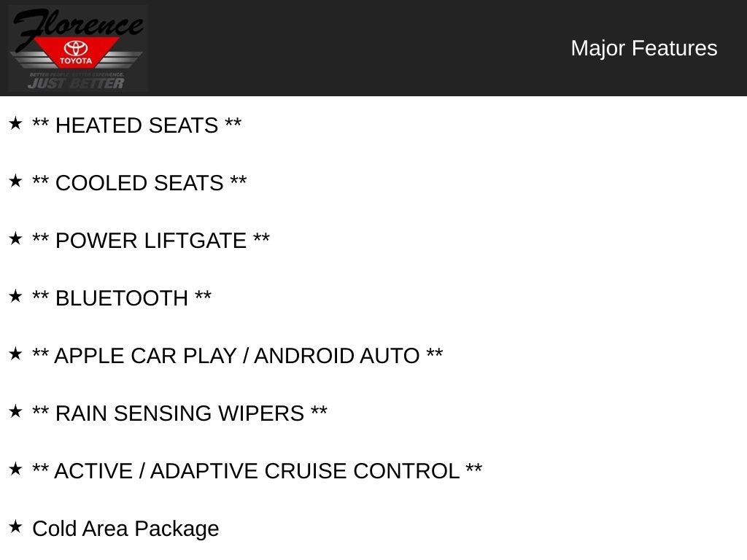747x560 pixels.
Task: Select the Active / Adaptive Cruise Control text
Action: coord(257,471)
